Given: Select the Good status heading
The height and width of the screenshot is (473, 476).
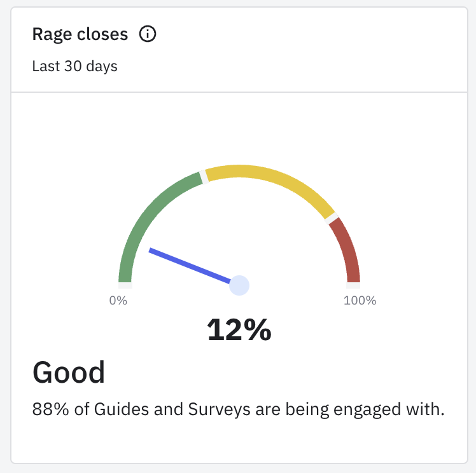Looking at the screenshot, I should point(69,373).
